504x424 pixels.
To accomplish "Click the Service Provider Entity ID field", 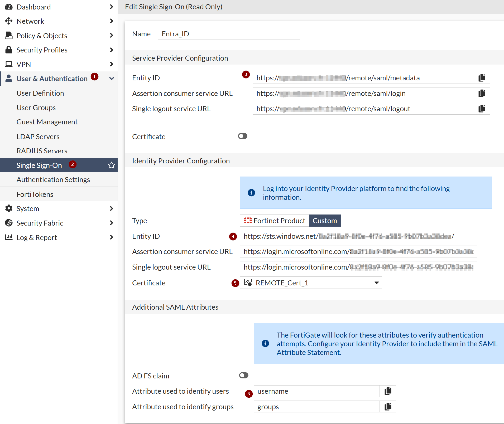I will point(363,78).
